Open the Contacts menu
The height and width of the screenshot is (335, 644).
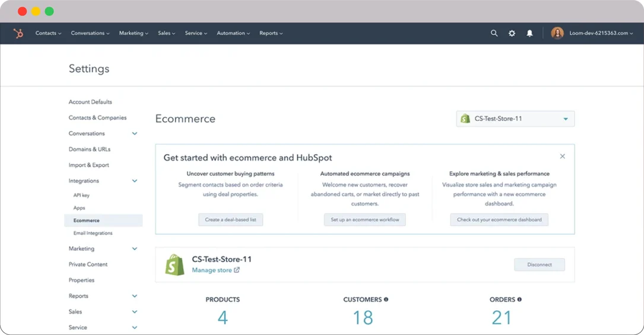point(48,33)
